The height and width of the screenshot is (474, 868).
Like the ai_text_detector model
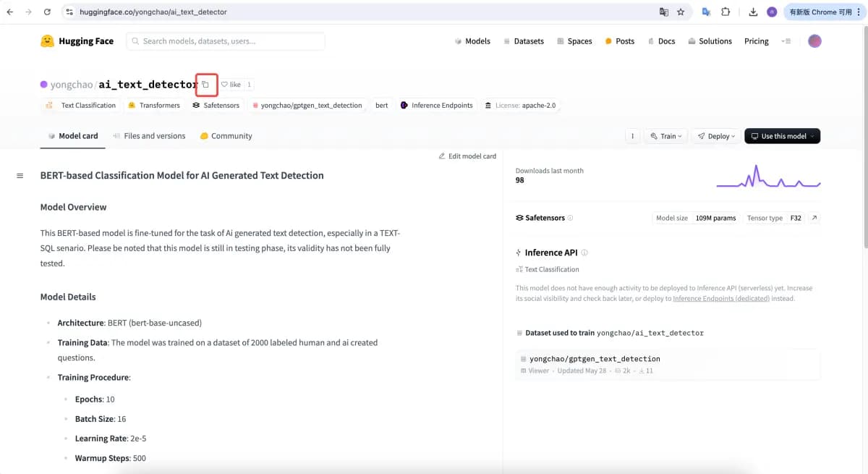pyautogui.click(x=231, y=85)
